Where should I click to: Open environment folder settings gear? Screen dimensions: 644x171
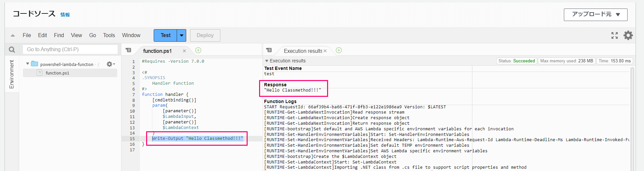pos(110,64)
